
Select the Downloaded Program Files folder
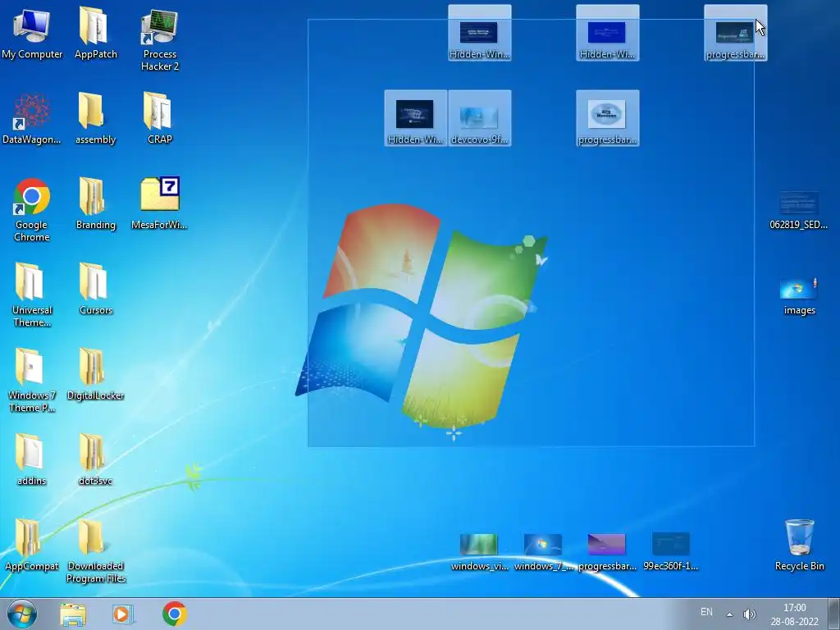(x=95, y=552)
